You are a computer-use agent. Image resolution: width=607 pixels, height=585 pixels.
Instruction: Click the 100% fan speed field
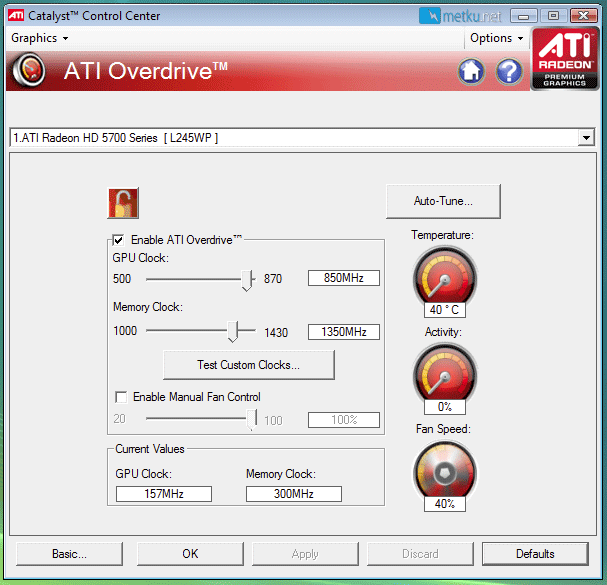pyautogui.click(x=344, y=420)
